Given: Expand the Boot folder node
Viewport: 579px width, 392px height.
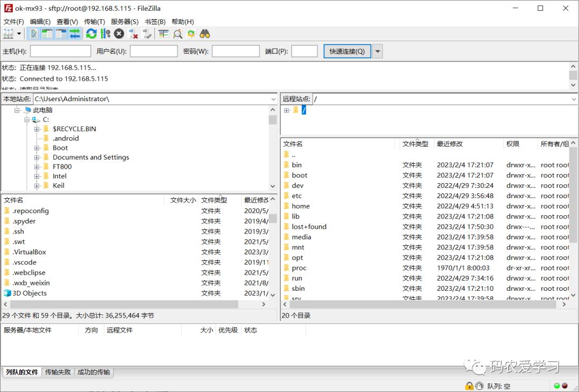Looking at the screenshot, I should point(36,148).
